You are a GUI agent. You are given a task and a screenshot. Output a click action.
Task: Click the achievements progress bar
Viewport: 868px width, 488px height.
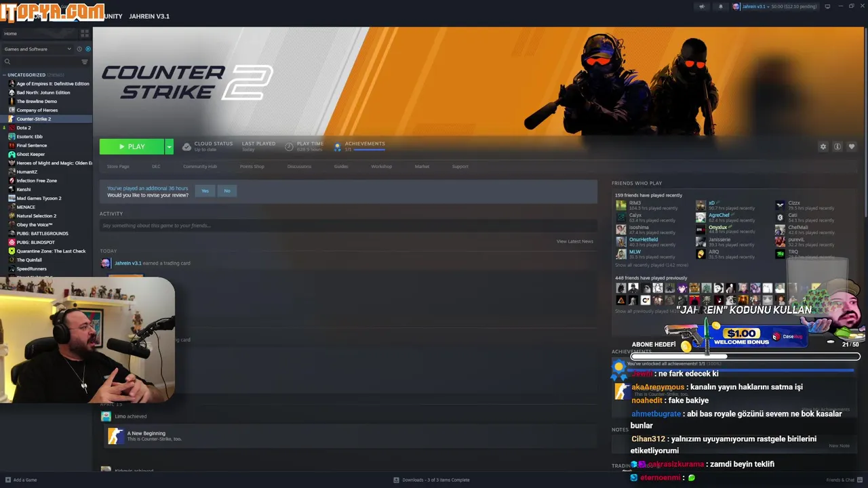[x=369, y=149]
